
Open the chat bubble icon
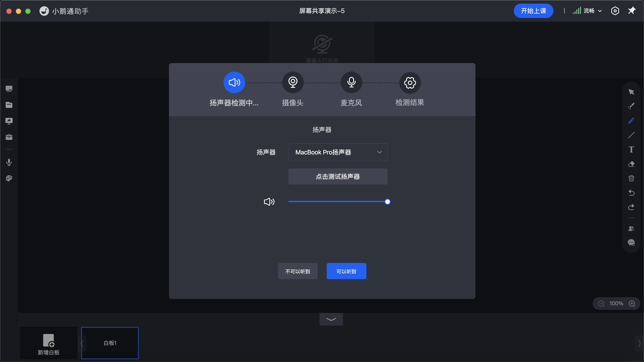pyautogui.click(x=631, y=243)
